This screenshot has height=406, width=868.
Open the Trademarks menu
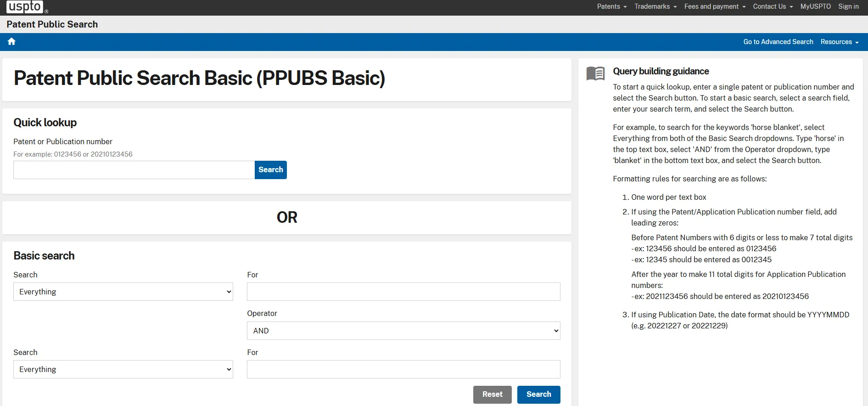click(x=655, y=6)
